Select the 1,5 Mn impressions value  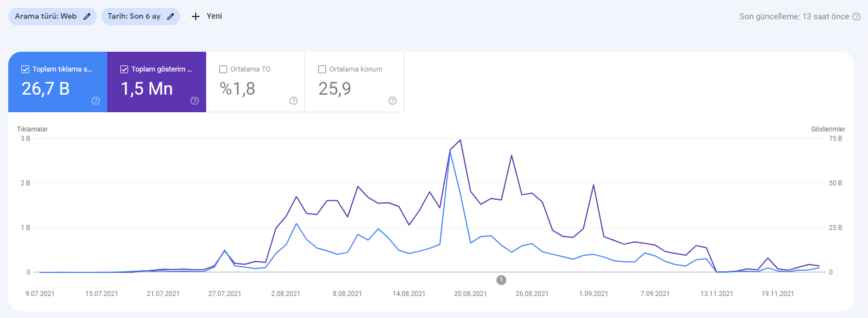[x=147, y=89]
